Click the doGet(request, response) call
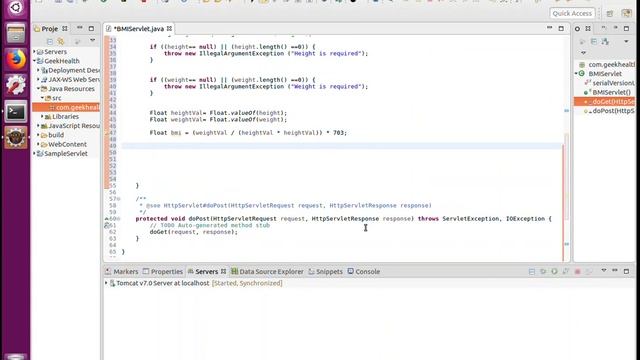640x360 pixels. tap(193, 232)
